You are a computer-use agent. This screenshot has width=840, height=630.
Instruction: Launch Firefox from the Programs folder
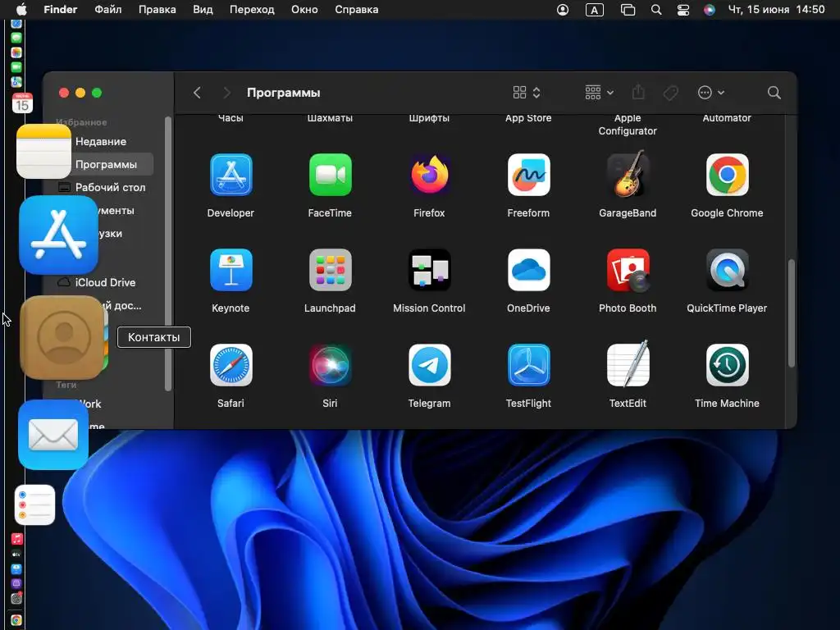429,175
